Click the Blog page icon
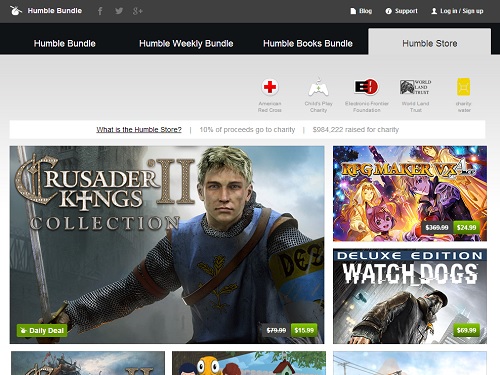 [x=353, y=11]
